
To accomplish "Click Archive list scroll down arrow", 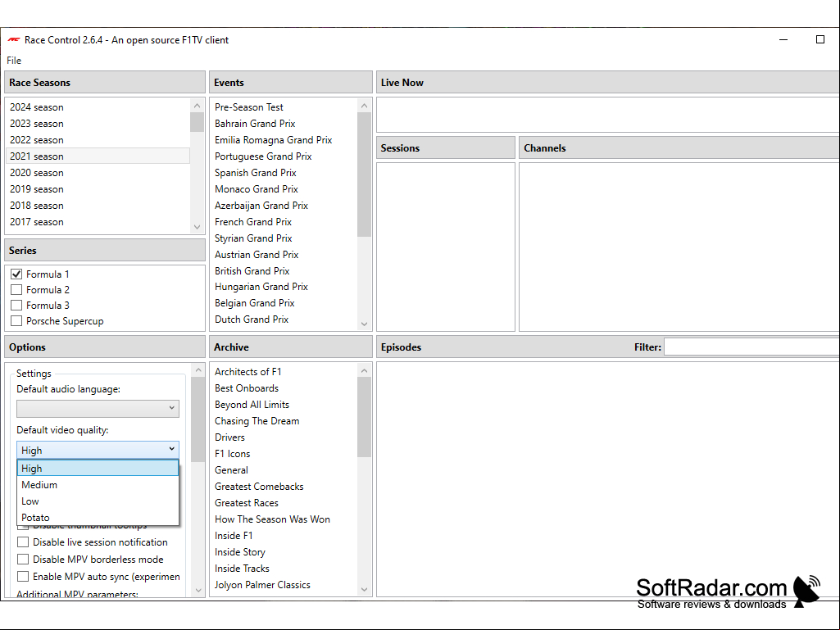I will coord(365,589).
